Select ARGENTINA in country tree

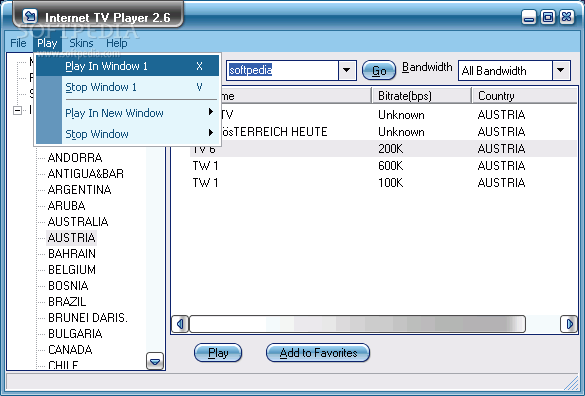pos(79,190)
